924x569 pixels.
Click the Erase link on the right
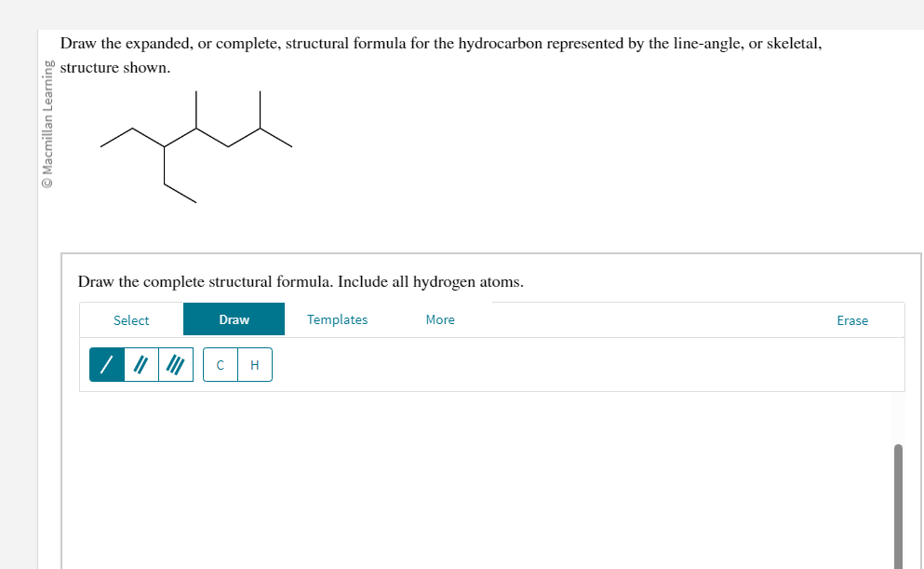(x=851, y=319)
